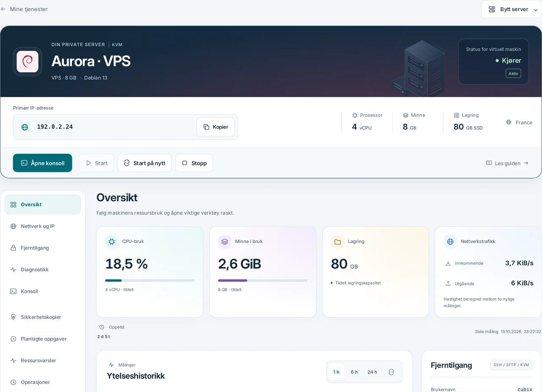Refresh the Ytelseshistorikk chart
The image size is (542, 392).
391,372
